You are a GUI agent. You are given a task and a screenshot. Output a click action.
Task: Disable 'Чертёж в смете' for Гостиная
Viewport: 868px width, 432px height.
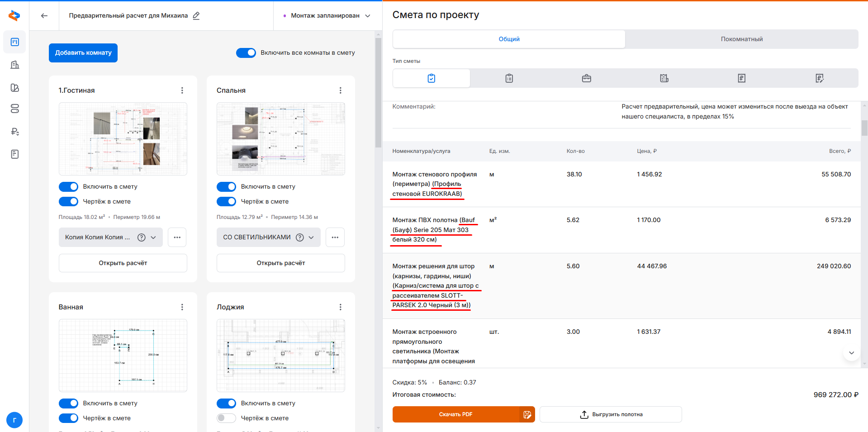click(69, 202)
